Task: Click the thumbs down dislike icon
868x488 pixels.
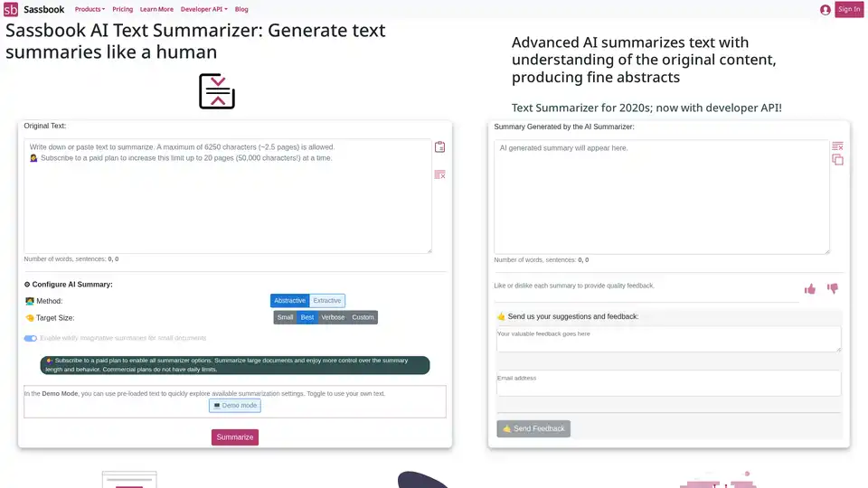Action: tap(833, 289)
